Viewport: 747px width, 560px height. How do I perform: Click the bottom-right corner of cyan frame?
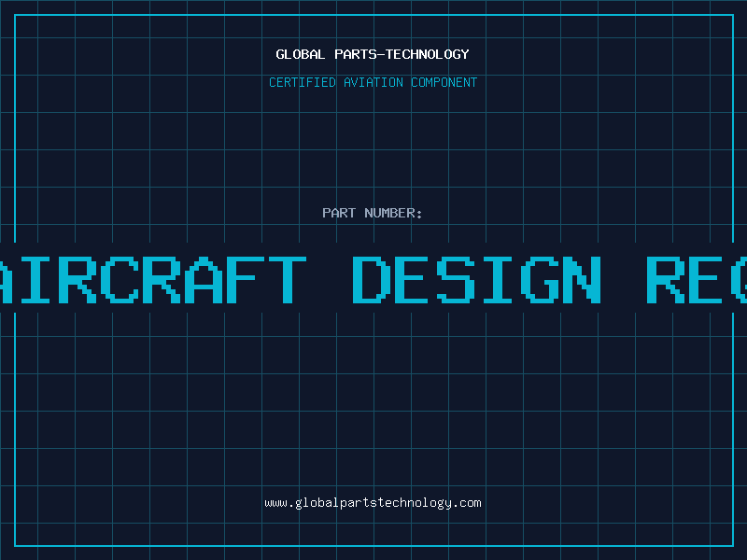(733, 545)
